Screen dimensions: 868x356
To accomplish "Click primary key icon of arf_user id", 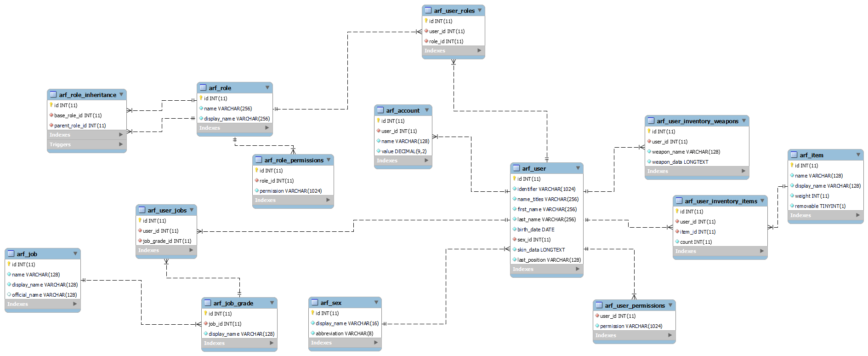I will 515,178.
